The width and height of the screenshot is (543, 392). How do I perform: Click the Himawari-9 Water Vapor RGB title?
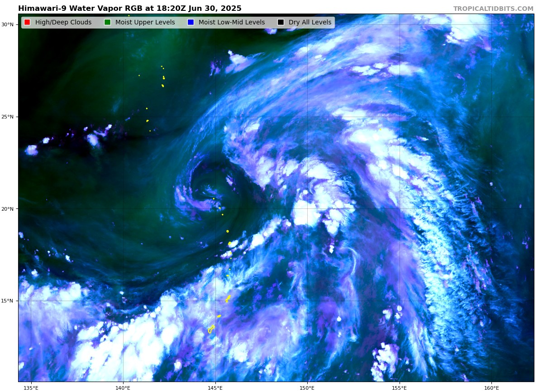point(130,9)
